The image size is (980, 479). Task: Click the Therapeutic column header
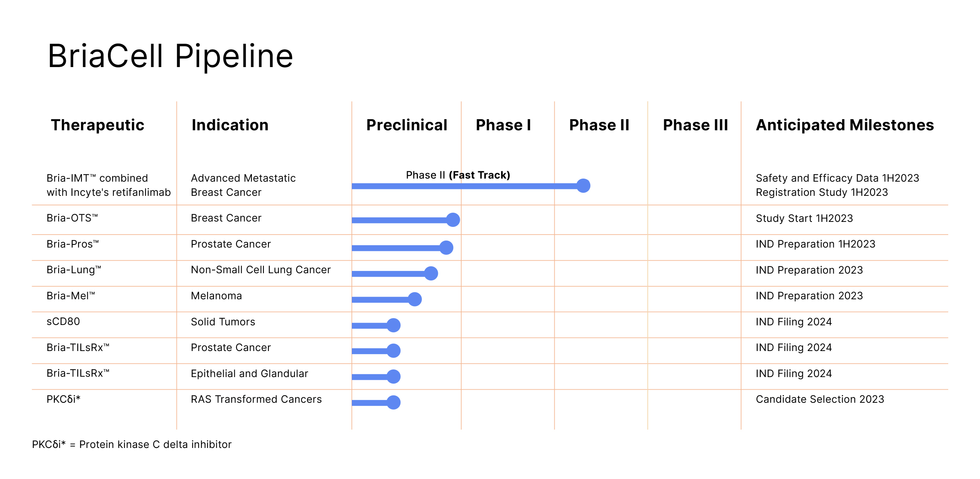pos(98,125)
